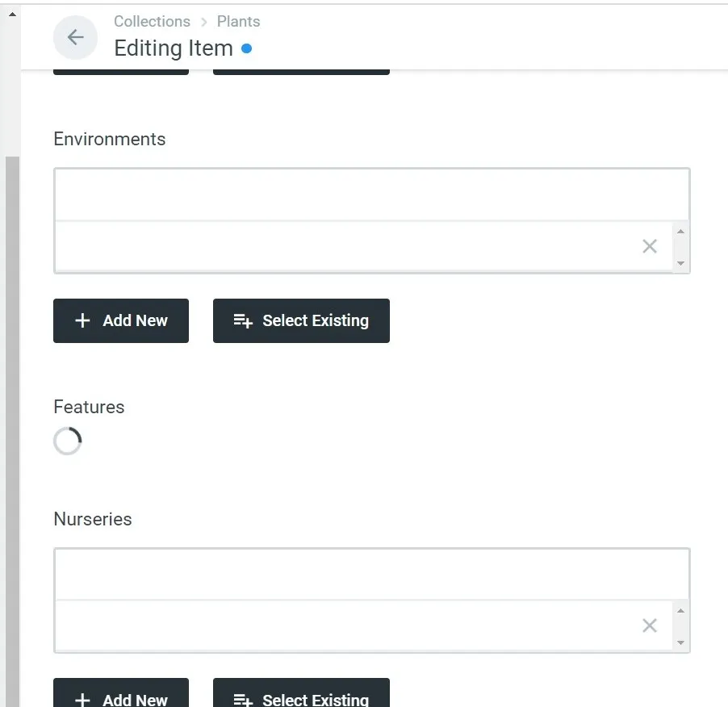Open the Collections breadcrumb link

pos(152,21)
